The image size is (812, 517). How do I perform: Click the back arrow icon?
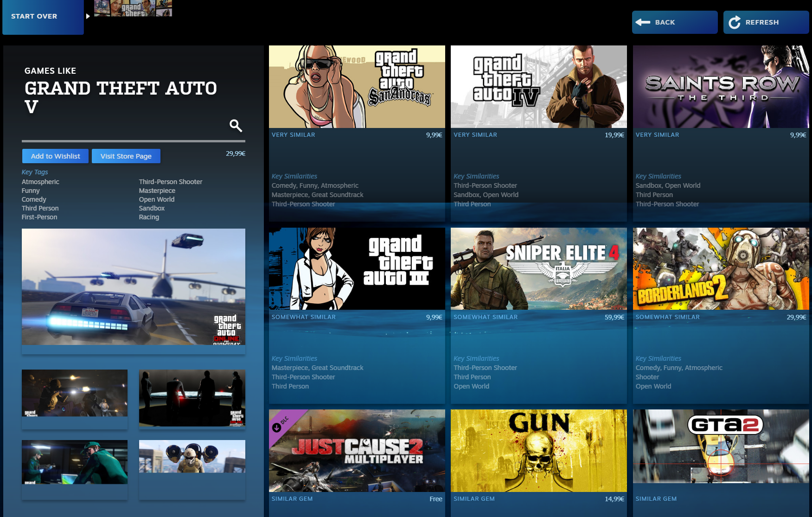643,22
